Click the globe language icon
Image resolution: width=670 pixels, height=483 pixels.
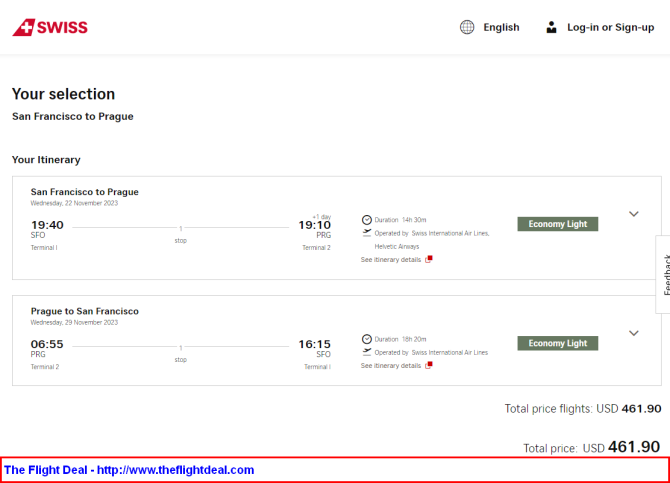pos(467,27)
